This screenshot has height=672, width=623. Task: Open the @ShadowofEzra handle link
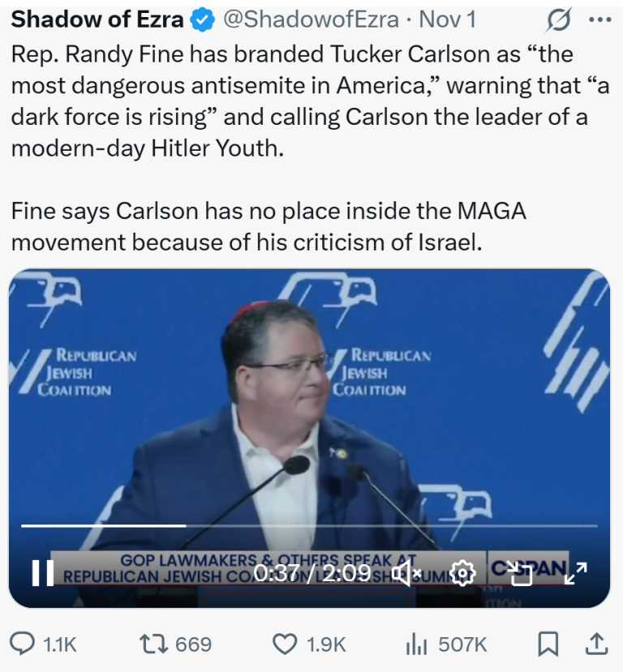tap(310, 19)
